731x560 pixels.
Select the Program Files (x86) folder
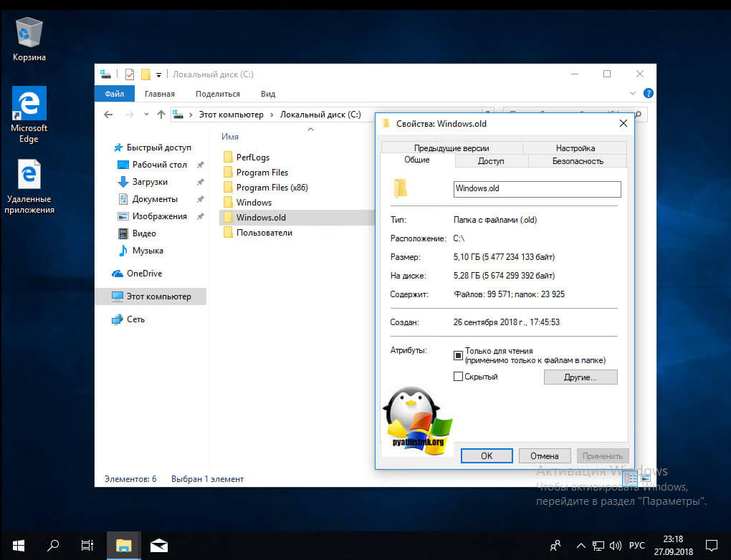(266, 188)
